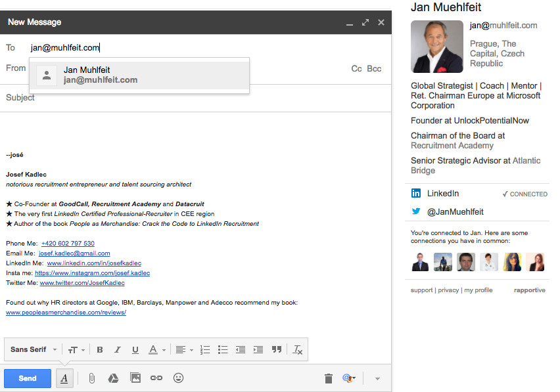Open josef.kadlec@gmail.com email link

tap(74, 253)
